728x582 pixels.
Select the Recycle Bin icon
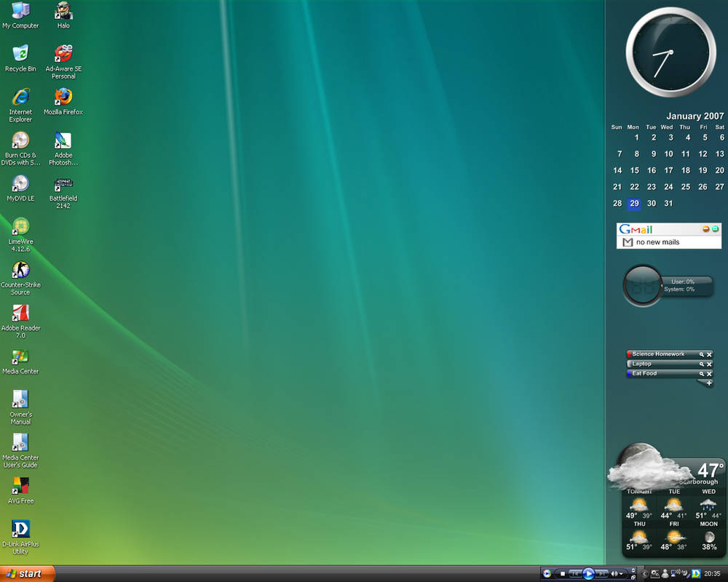(20, 58)
